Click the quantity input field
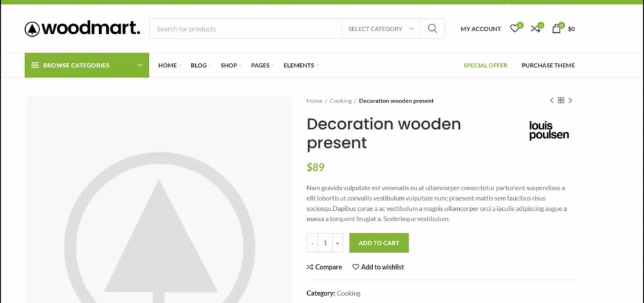 point(325,243)
